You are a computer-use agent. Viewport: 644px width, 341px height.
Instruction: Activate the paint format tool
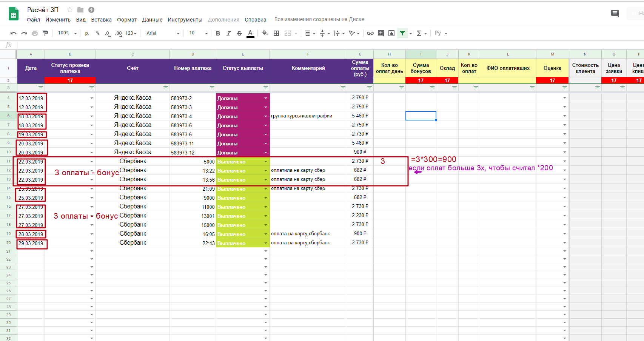[x=46, y=33]
